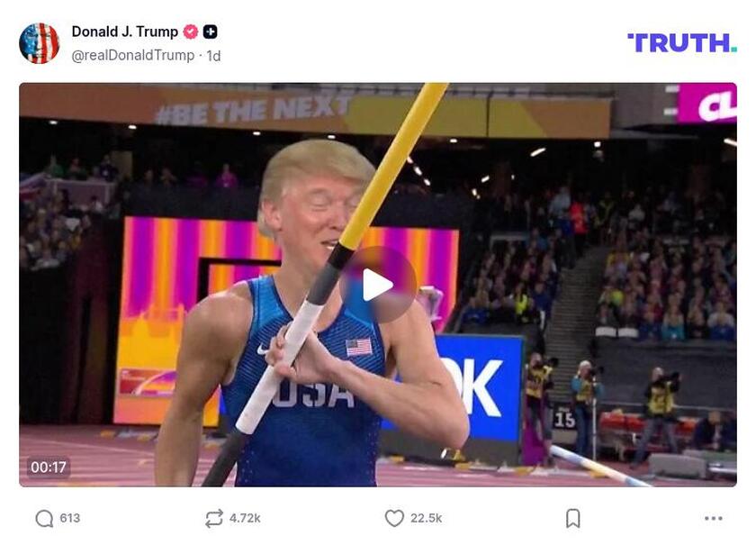
Task: Click the TRUTH logo in the corner
Action: coord(681,41)
